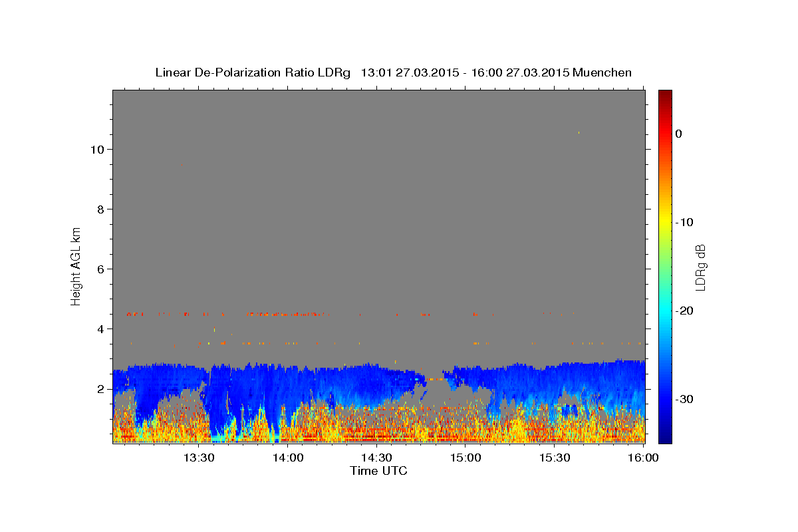Click the start timestamp '13:01 27.03.2015' in the title

click(x=409, y=72)
